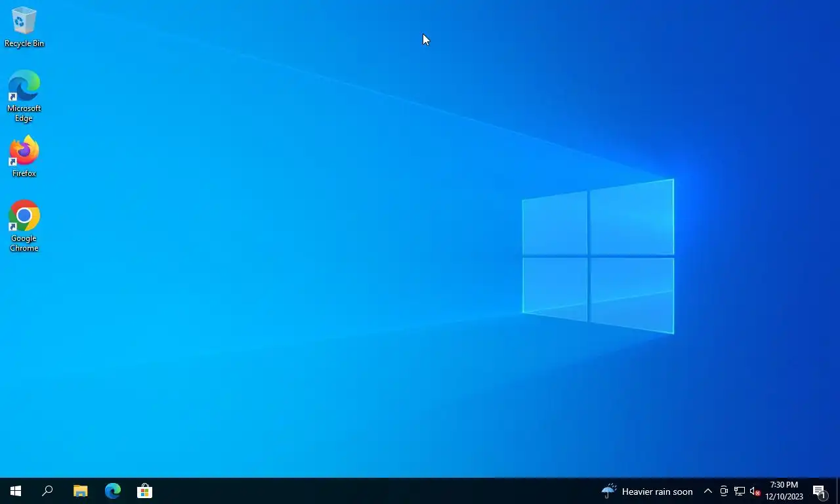Select the Recycle Bin desktop icon
This screenshot has width=840, height=504.
pos(24,27)
